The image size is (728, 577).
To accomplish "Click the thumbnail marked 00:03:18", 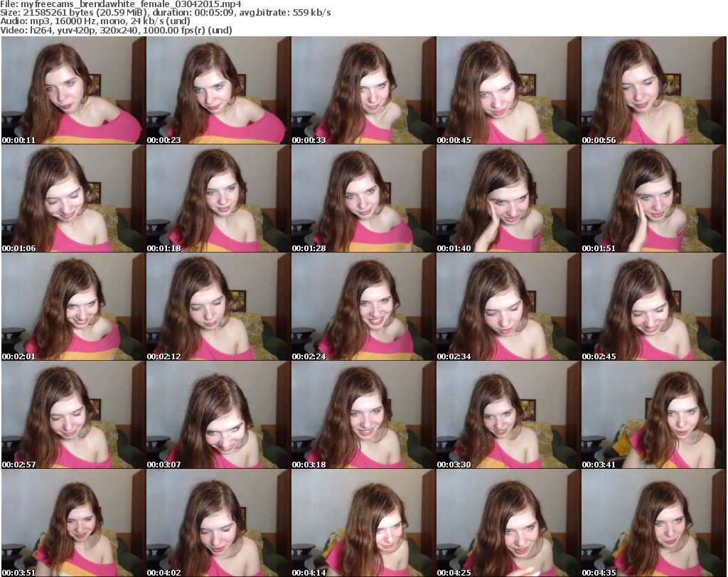I will pos(363,415).
